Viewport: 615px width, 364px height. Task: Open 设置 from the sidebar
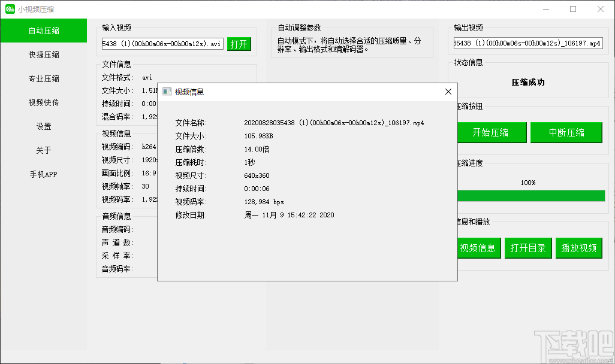pos(44,126)
